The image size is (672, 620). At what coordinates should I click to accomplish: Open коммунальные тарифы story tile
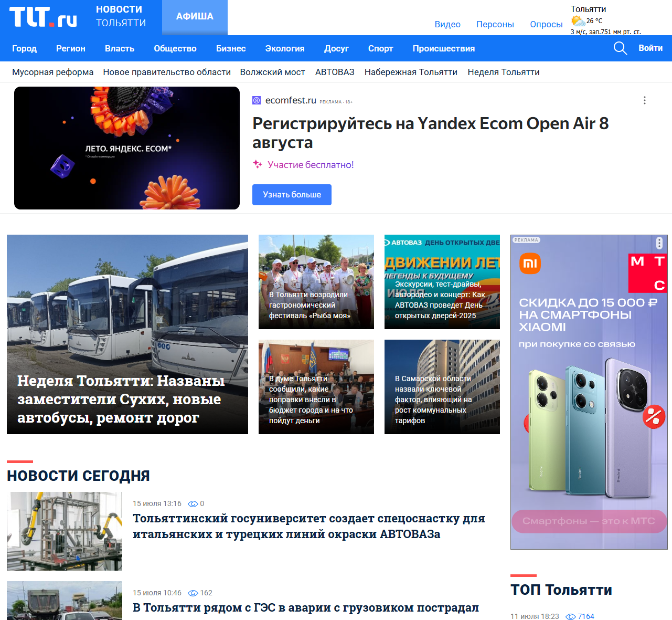[442, 387]
